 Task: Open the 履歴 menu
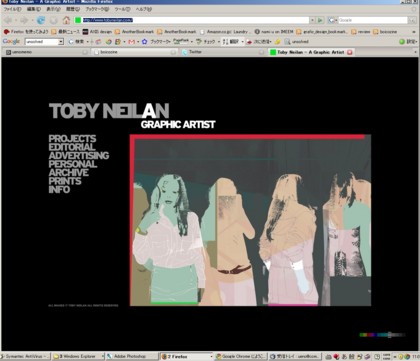pyautogui.click(x=73, y=9)
